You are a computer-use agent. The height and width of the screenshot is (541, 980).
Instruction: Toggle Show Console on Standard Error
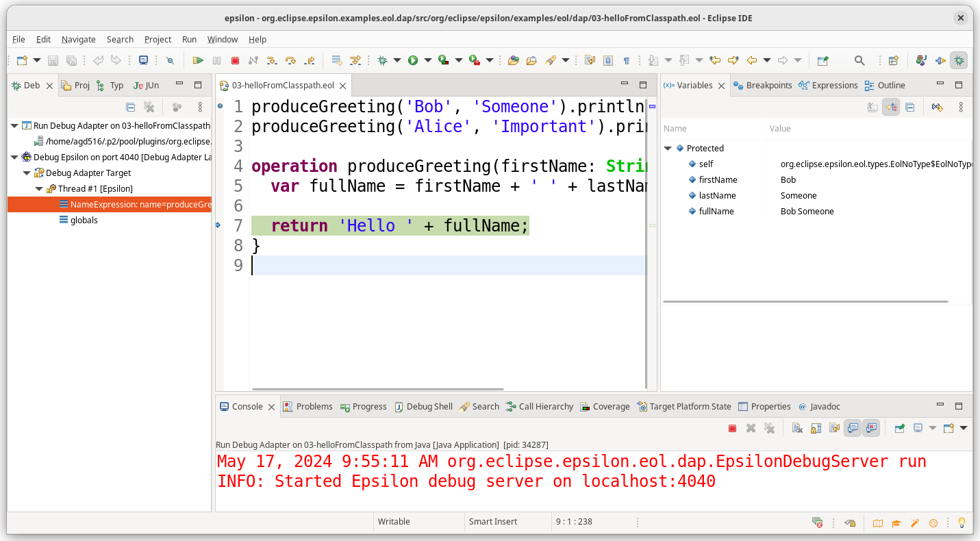[871, 428]
